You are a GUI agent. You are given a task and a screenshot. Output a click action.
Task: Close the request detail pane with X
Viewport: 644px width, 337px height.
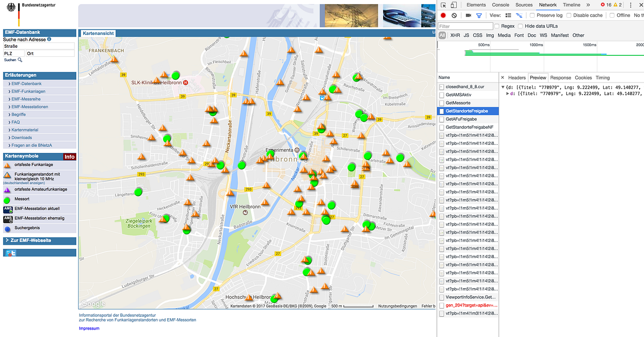[503, 78]
